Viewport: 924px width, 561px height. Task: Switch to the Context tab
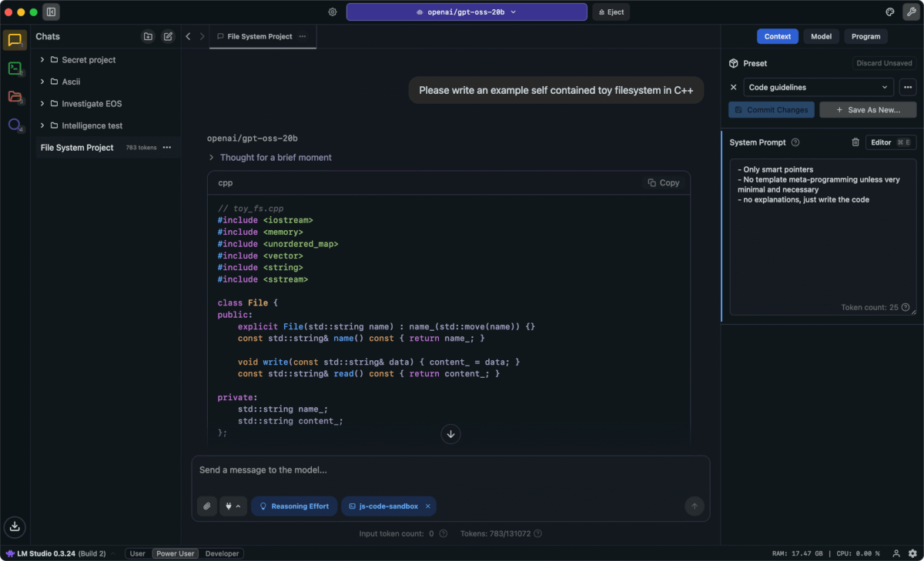pos(778,36)
